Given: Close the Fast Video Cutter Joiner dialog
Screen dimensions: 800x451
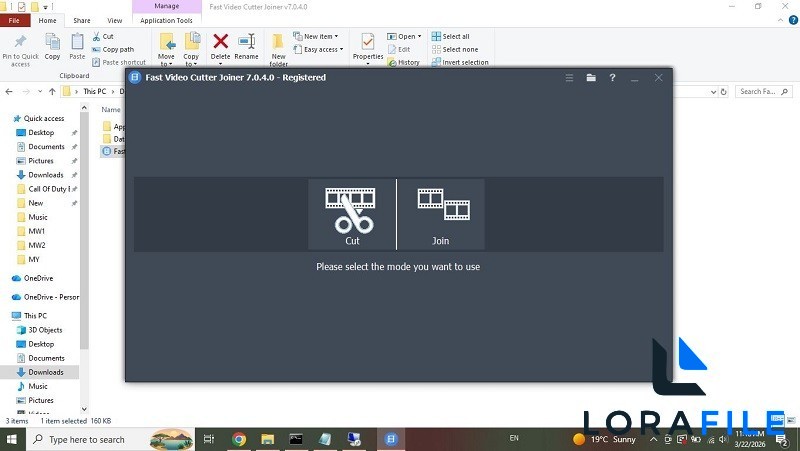Looking at the screenshot, I should point(658,78).
